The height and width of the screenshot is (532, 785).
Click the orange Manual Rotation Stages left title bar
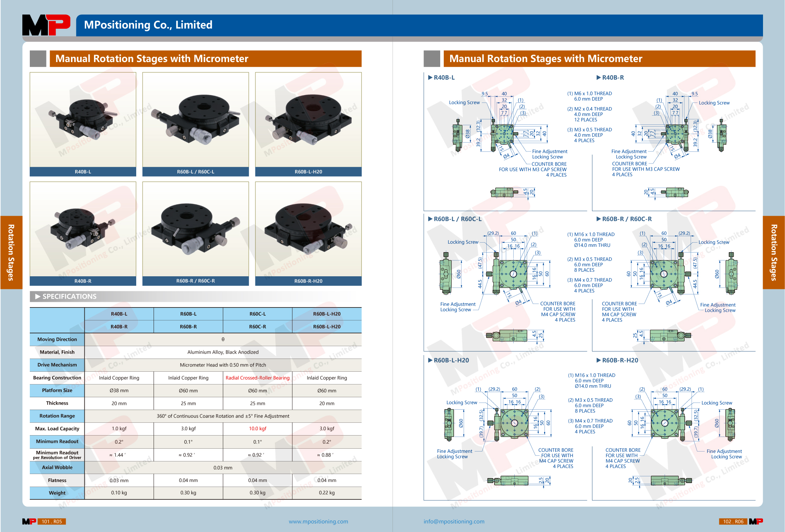(x=205, y=59)
